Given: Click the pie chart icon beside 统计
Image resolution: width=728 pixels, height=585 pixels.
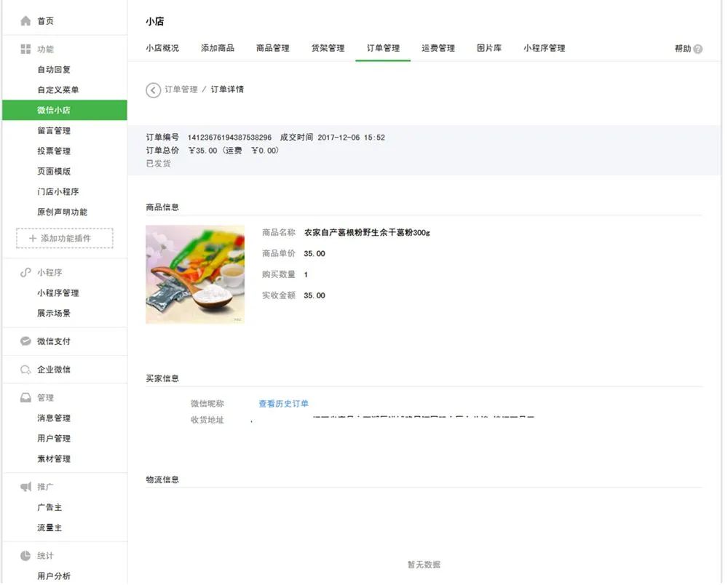Looking at the screenshot, I should (x=25, y=556).
